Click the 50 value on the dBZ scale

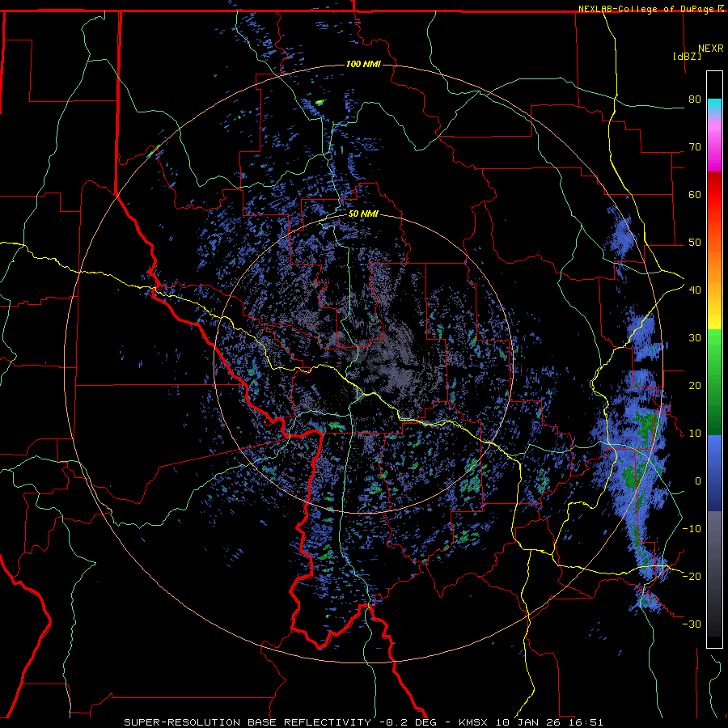(x=695, y=243)
